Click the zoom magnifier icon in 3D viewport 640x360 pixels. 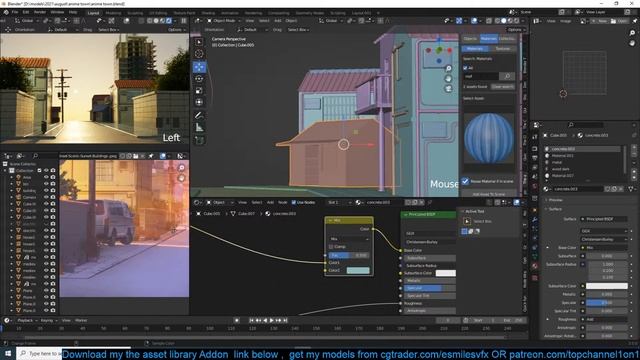click(448, 69)
